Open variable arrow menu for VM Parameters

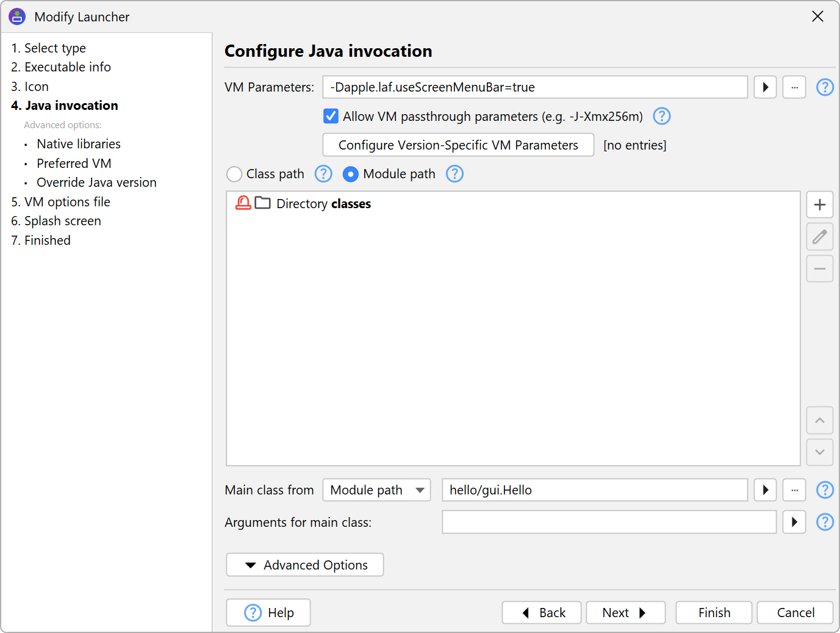pyautogui.click(x=765, y=87)
